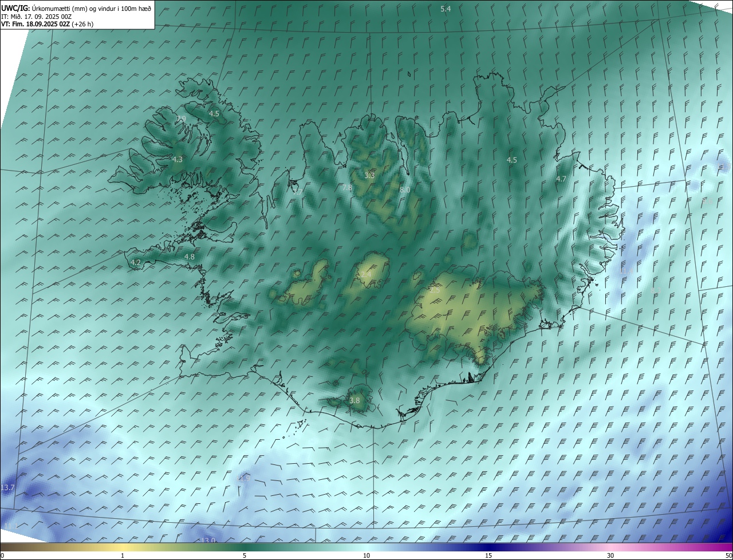Click the 15 tick on the colour scale
733x560 pixels.
point(488,556)
